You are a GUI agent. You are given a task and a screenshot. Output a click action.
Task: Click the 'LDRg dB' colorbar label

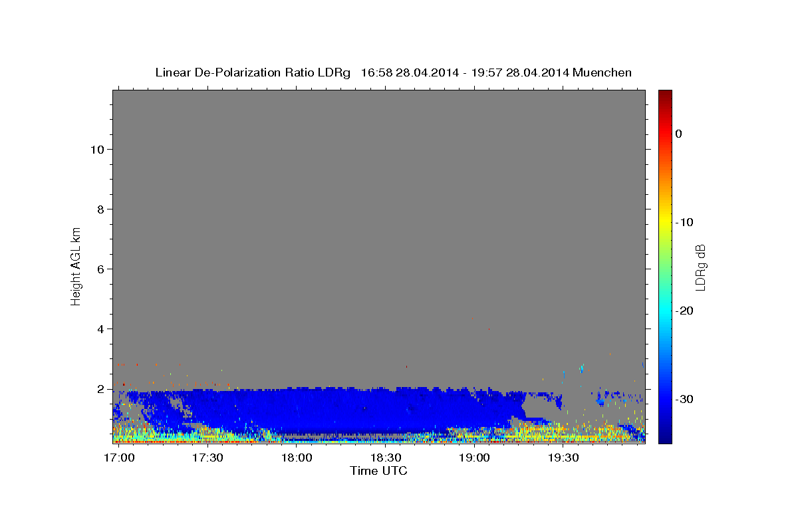[700, 267]
